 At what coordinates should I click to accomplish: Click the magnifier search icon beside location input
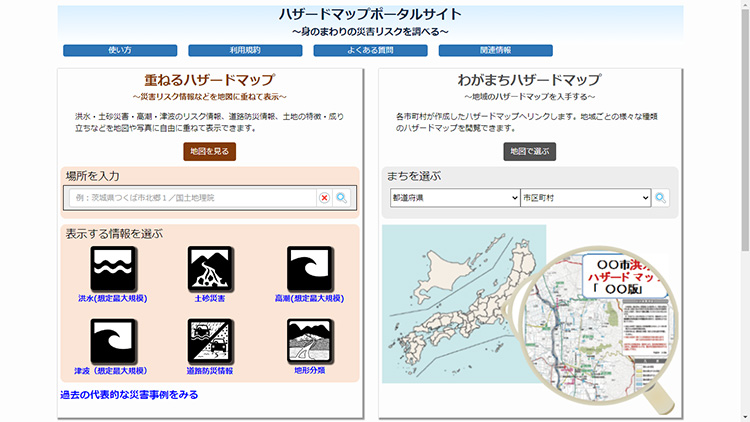click(342, 198)
